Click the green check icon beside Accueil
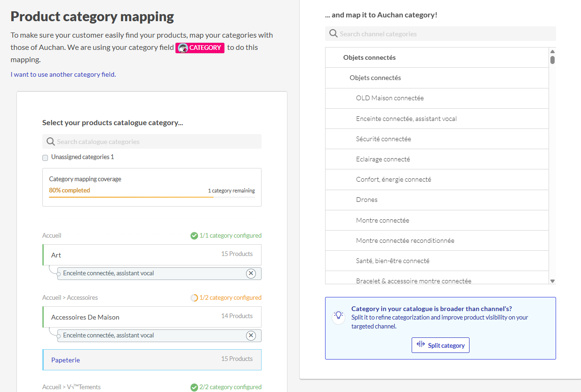The width and height of the screenshot is (581, 392). [x=194, y=236]
